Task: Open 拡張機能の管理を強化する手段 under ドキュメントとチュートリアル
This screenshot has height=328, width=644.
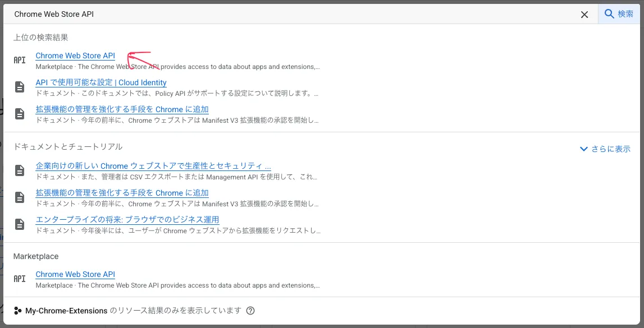Action: tap(122, 193)
